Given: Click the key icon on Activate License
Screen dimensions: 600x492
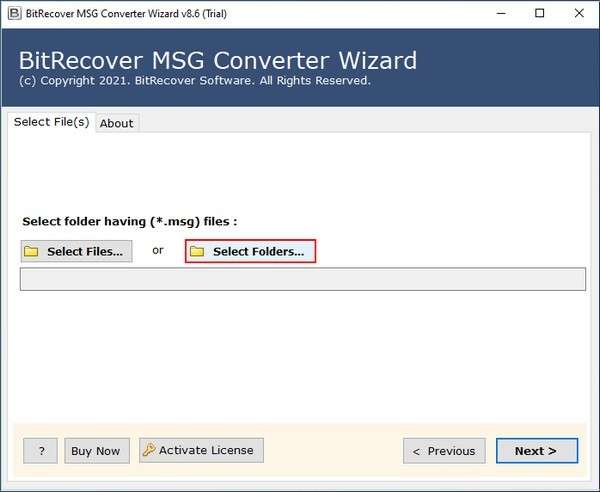Looking at the screenshot, I should coord(149,450).
